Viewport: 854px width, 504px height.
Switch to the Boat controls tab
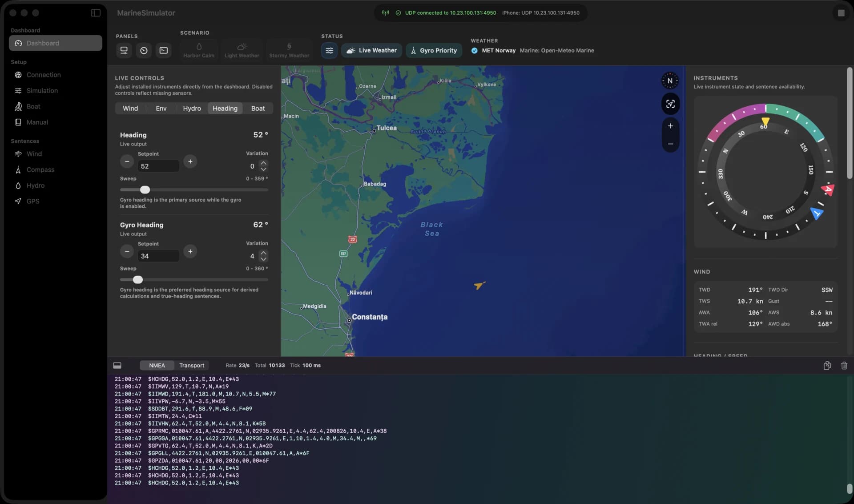point(258,109)
